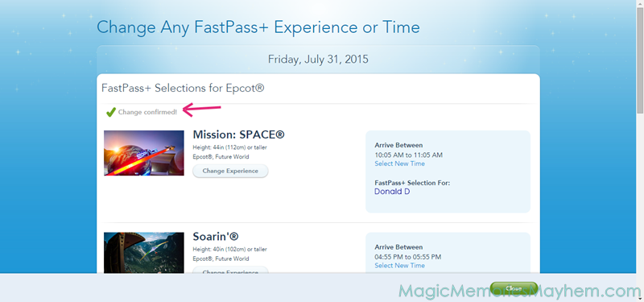Click the Change Any FastPass+ Experience heading
This screenshot has width=644, height=302.
(258, 27)
